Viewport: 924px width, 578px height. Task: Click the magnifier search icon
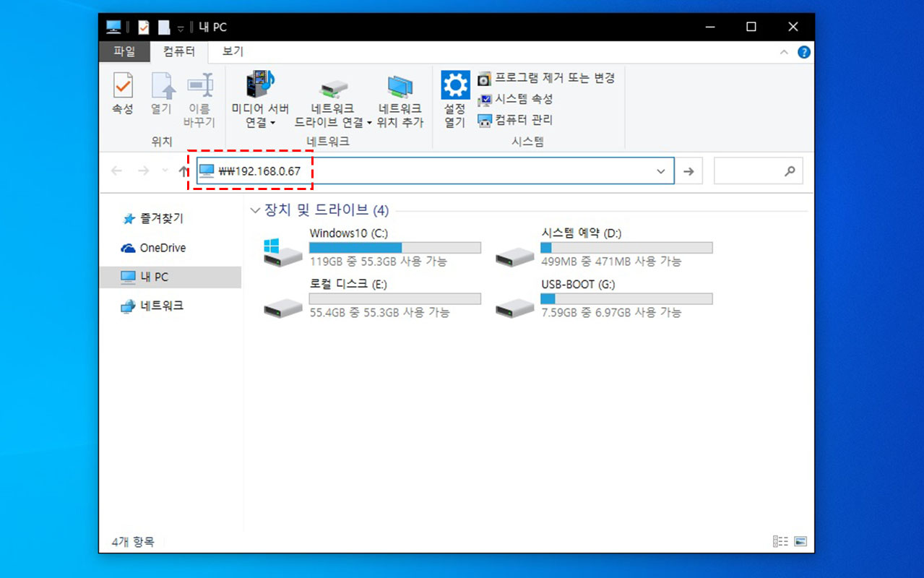coord(790,171)
